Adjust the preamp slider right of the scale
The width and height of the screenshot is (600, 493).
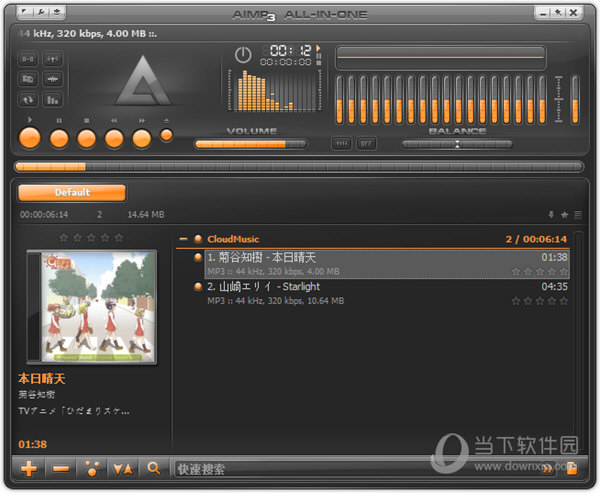(x=575, y=100)
